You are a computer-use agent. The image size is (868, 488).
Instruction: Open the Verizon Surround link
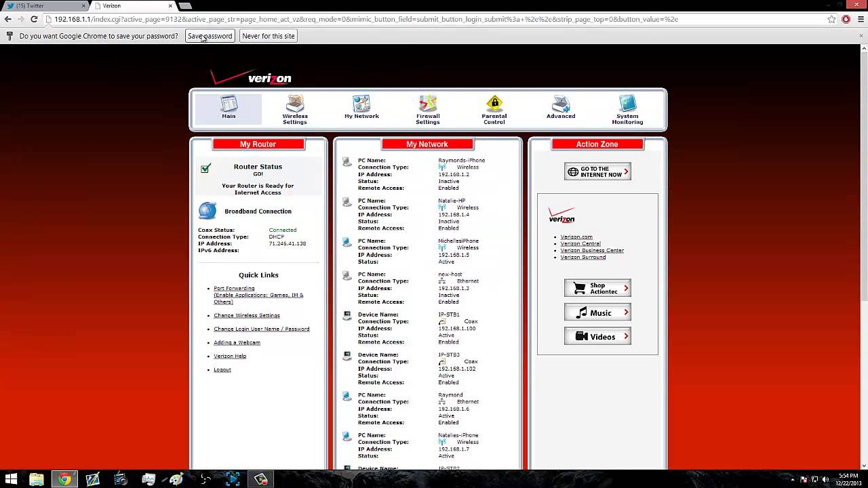[x=583, y=257]
